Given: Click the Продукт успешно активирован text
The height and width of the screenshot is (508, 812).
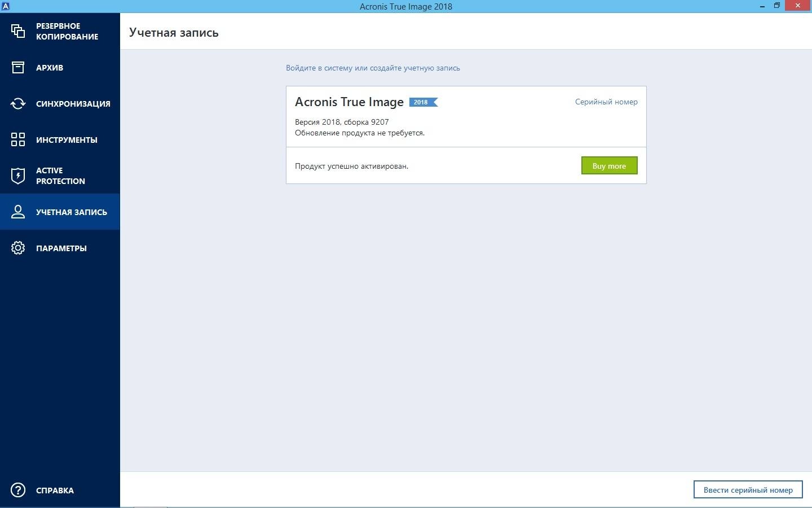Looking at the screenshot, I should 351,166.
